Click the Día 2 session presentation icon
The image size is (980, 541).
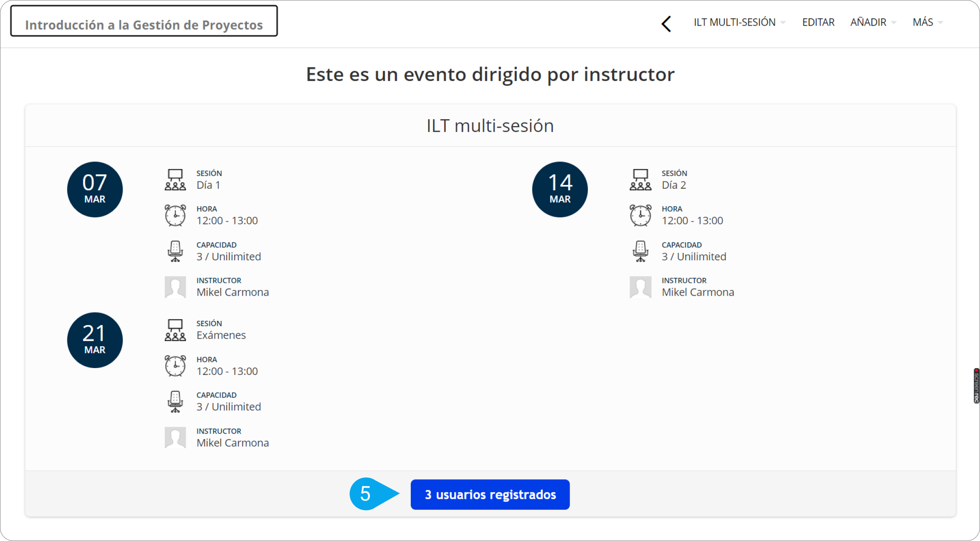coord(640,179)
